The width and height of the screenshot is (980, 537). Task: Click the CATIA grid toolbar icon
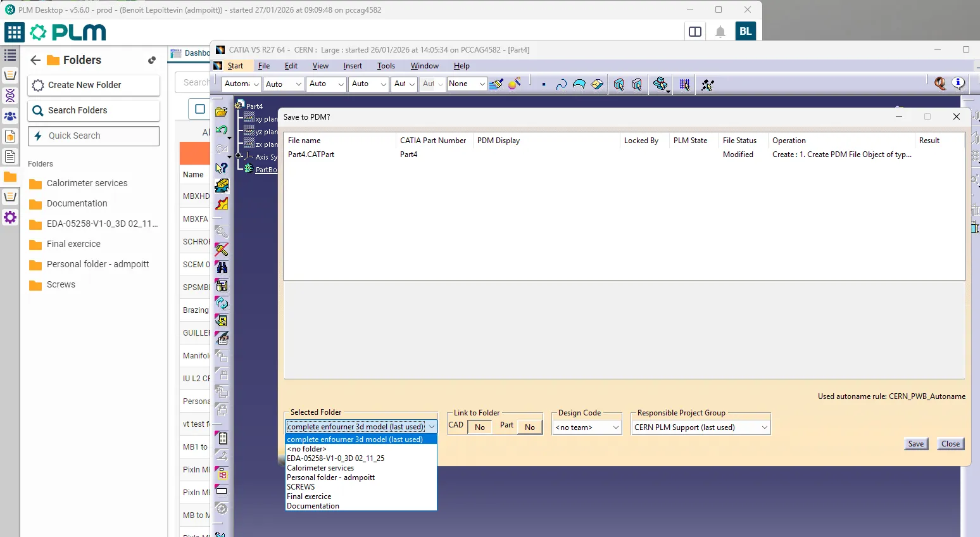pos(684,84)
